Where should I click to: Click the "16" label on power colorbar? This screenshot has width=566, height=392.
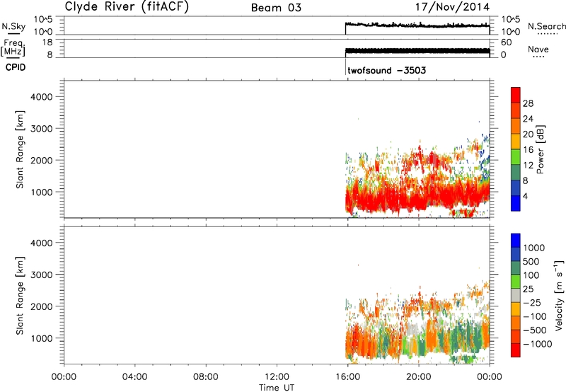coord(528,149)
